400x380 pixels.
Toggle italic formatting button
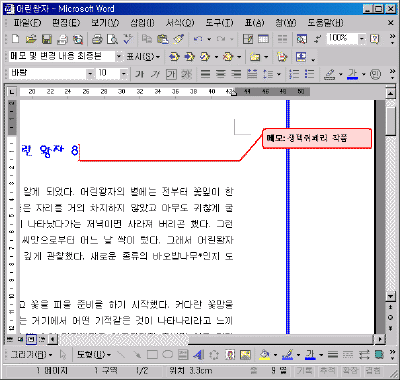pos(155,74)
